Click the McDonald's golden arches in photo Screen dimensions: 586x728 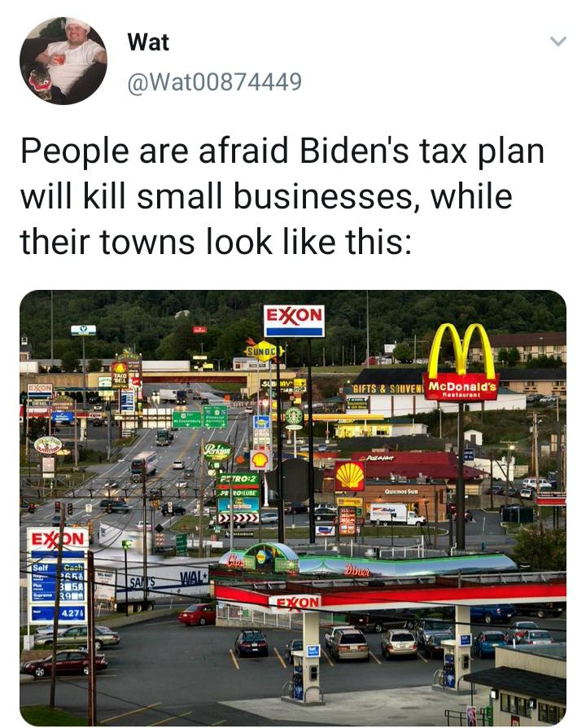461,352
